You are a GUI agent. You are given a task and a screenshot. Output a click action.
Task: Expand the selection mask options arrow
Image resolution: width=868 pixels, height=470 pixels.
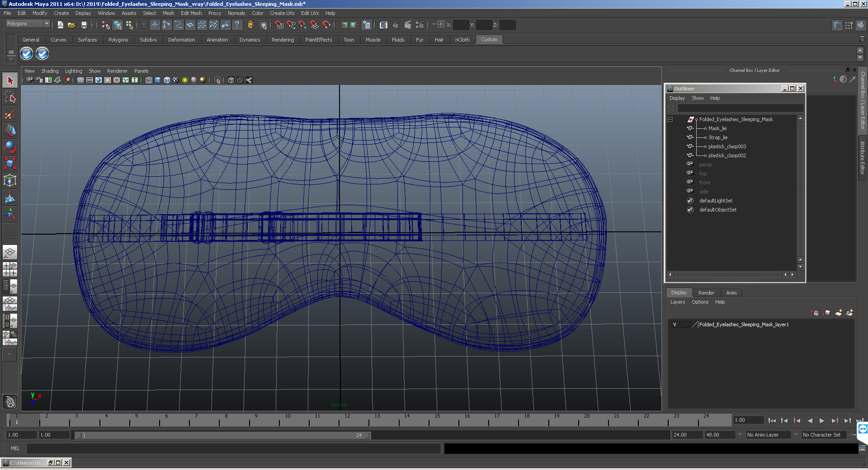click(144, 25)
